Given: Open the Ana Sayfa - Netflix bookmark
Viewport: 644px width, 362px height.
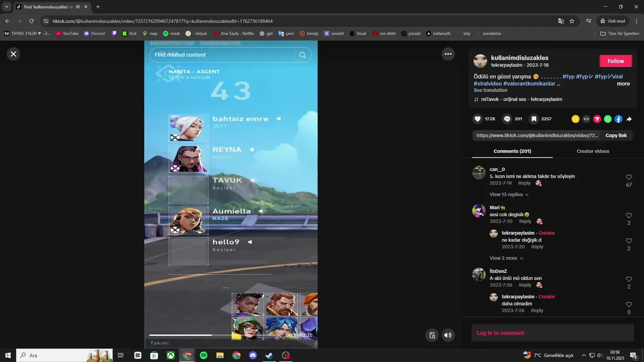Looking at the screenshot, I should [x=234, y=34].
